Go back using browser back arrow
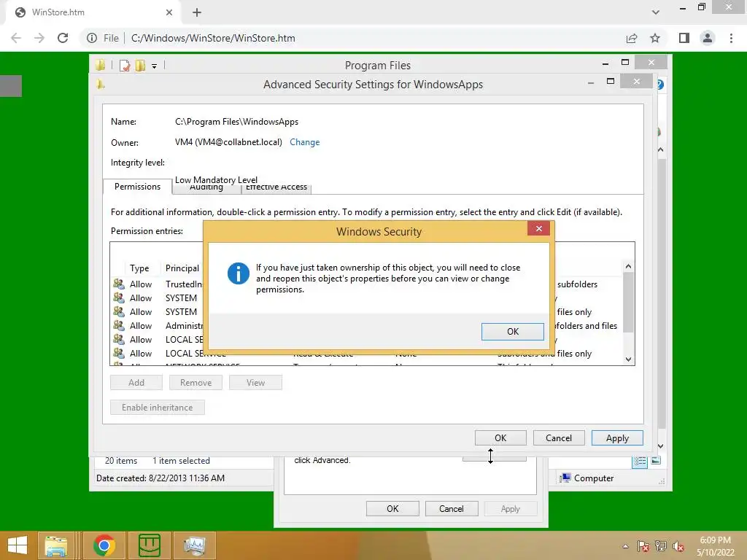The image size is (747, 560). [x=16, y=38]
